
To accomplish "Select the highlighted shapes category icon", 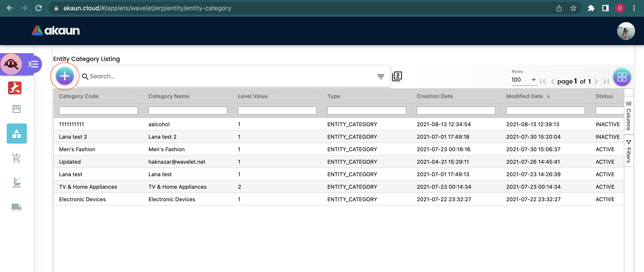I will point(17,134).
